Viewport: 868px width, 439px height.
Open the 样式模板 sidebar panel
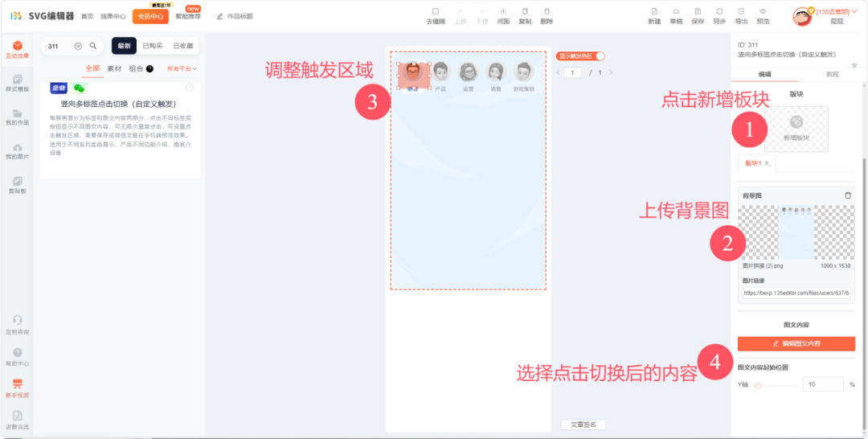17,83
